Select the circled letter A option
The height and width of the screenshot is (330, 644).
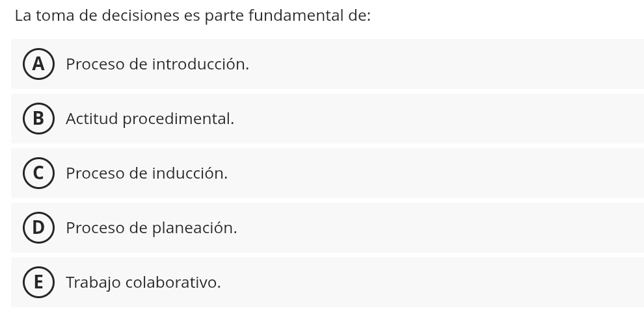click(x=38, y=64)
